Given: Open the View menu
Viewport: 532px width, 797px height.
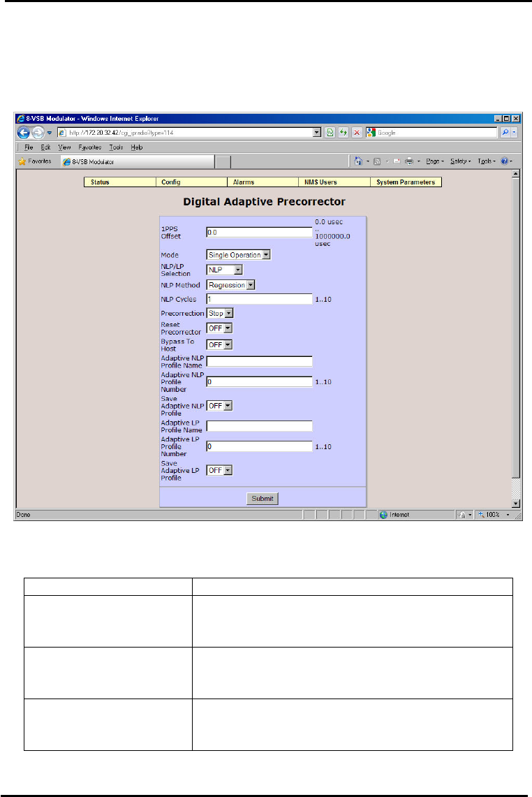Looking at the screenshot, I should coord(64,147).
